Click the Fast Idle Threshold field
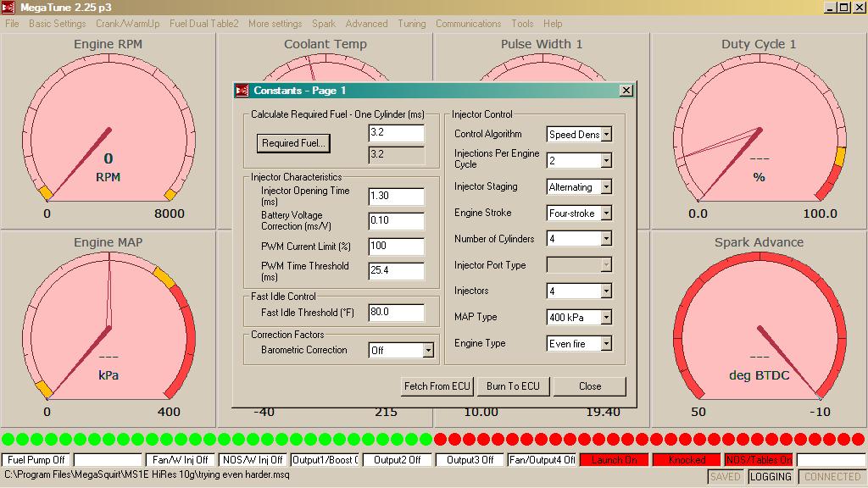This screenshot has height=488, width=868. [x=397, y=312]
